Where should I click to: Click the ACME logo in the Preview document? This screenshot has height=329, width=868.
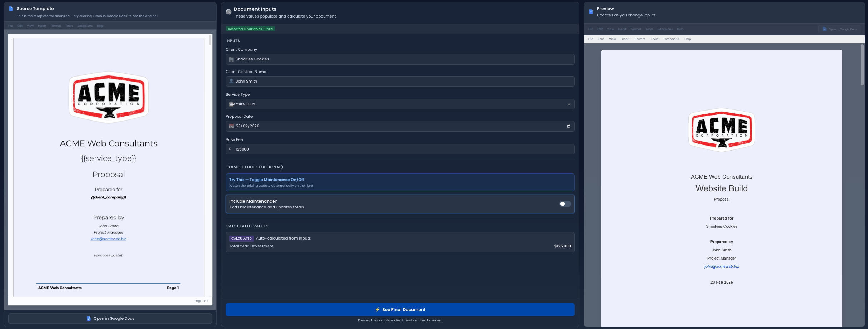(x=722, y=130)
